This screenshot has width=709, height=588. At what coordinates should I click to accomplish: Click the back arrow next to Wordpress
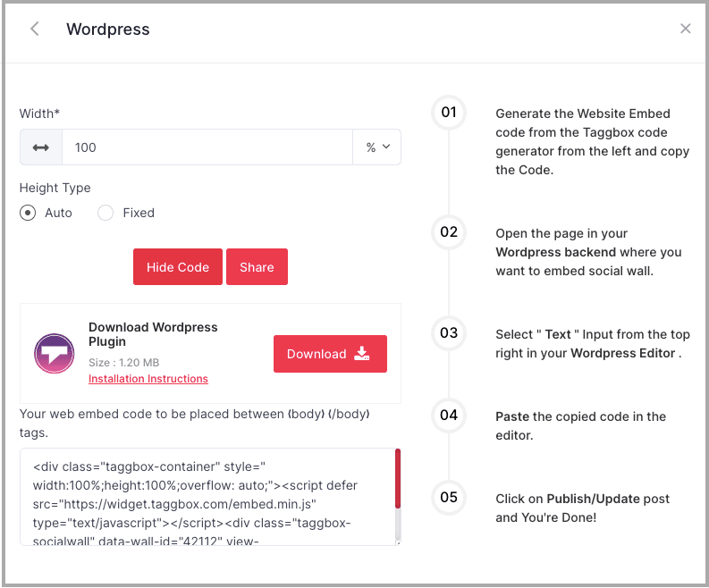pyautogui.click(x=35, y=29)
